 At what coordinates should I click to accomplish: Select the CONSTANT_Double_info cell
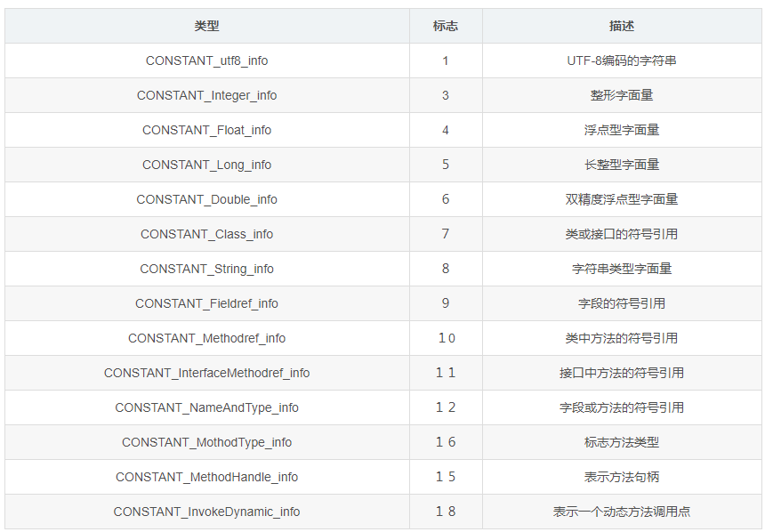pos(206,199)
